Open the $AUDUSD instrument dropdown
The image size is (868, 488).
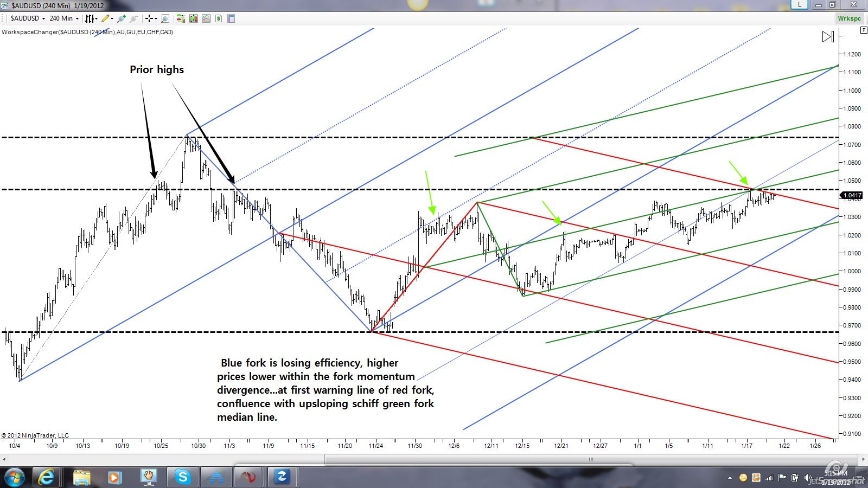[x=27, y=18]
